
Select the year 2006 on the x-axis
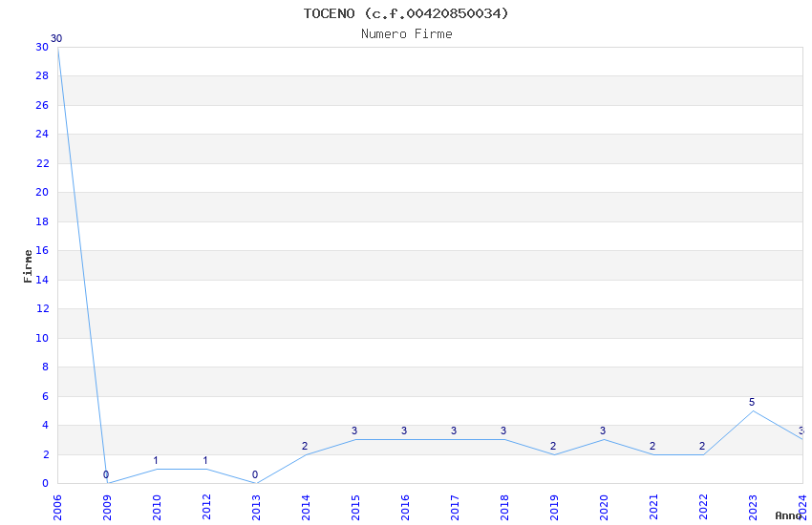coord(57,507)
